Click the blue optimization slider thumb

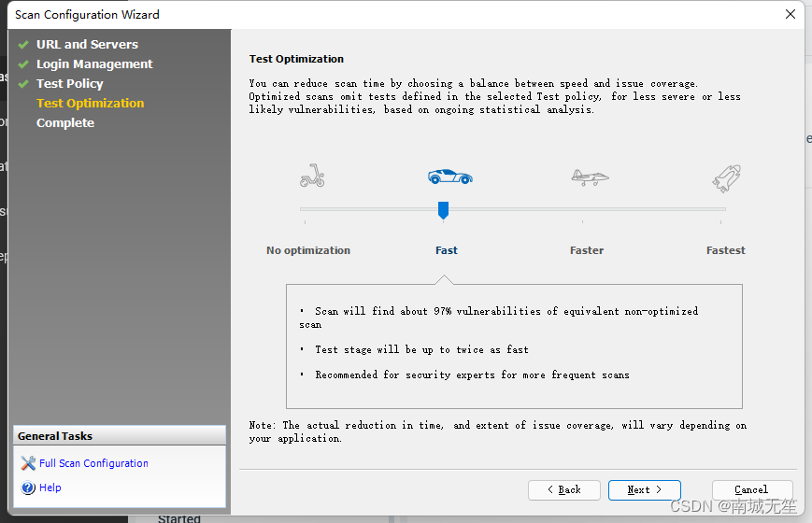coord(443,210)
